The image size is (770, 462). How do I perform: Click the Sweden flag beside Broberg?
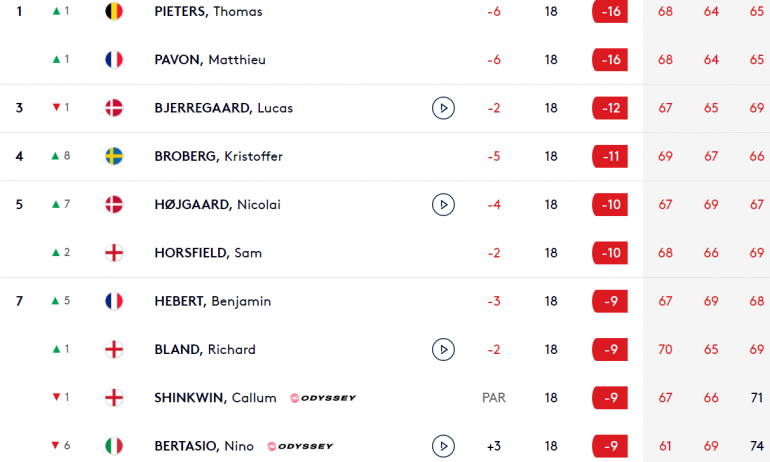(114, 156)
